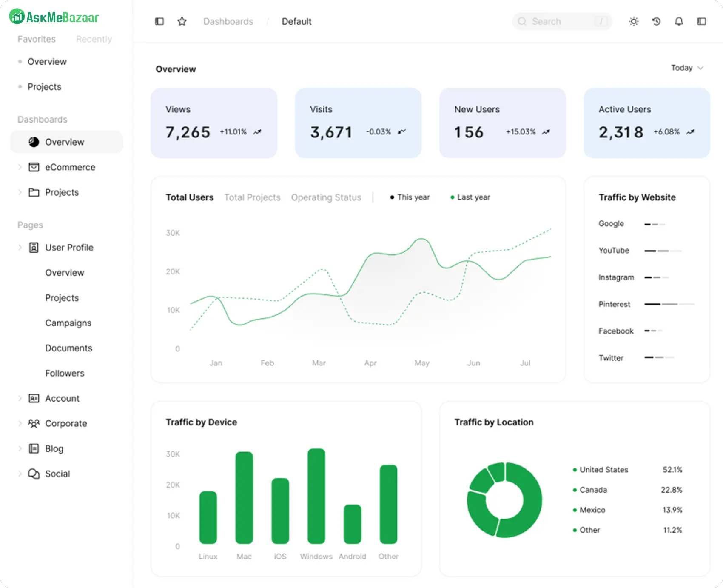Toggle the right sidebar panel icon

click(x=702, y=21)
